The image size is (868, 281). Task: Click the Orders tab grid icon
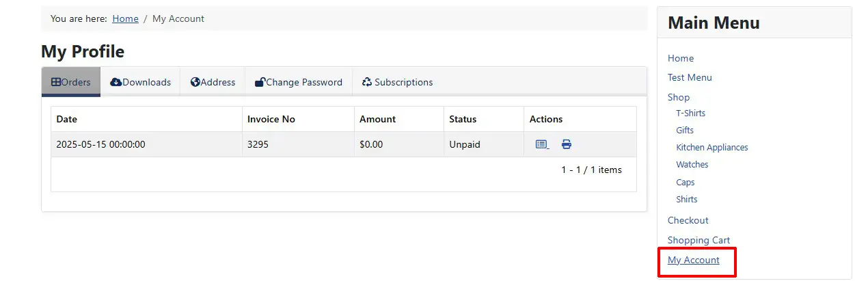pyautogui.click(x=56, y=82)
